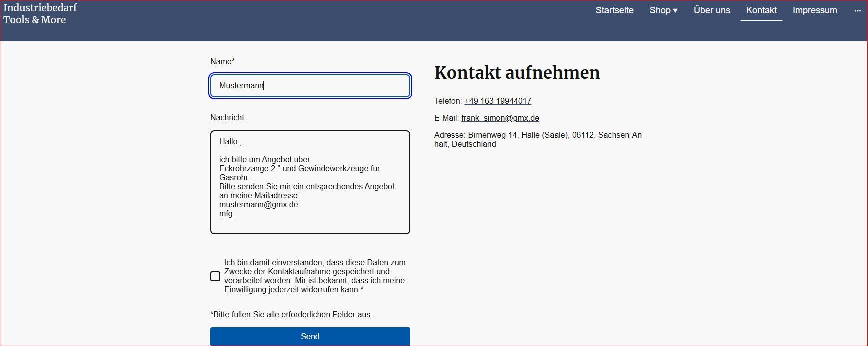Click the consent text about Kontaktaufnahme

point(315,276)
